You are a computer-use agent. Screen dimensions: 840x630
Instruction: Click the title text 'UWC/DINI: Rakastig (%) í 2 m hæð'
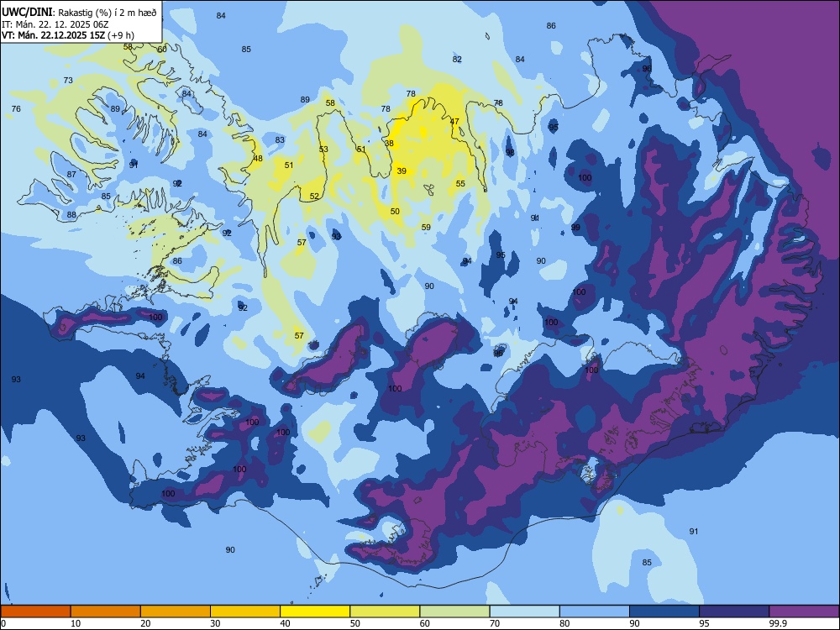[79, 13]
